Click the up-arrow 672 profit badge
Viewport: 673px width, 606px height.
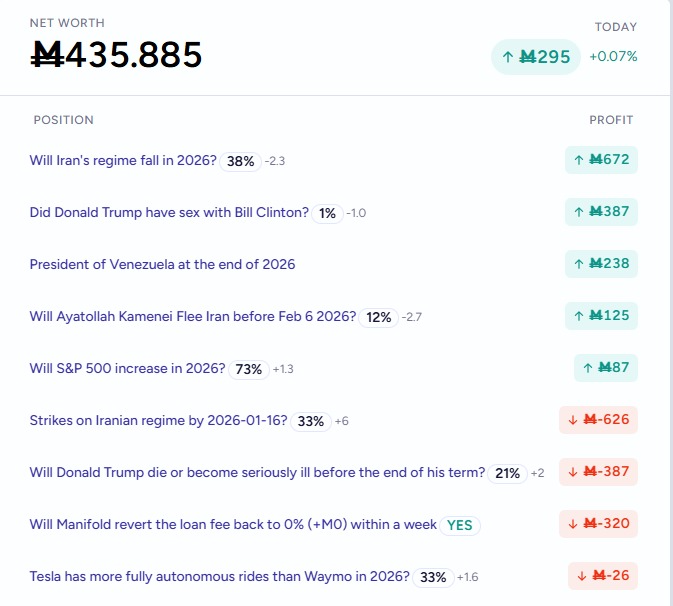tap(601, 160)
